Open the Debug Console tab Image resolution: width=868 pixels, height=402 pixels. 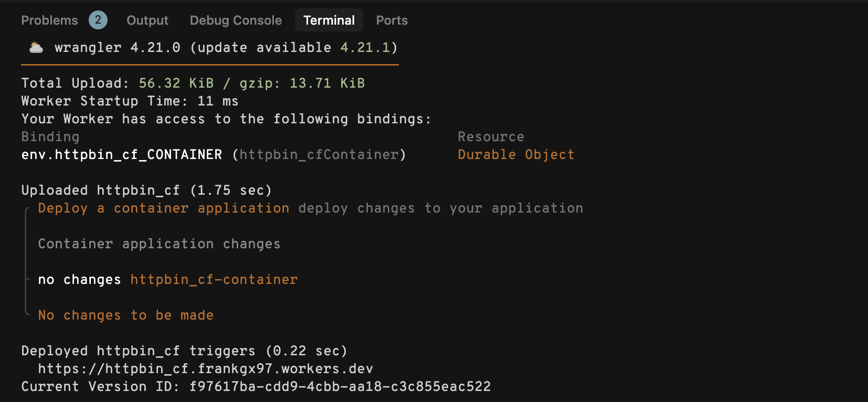pos(236,20)
